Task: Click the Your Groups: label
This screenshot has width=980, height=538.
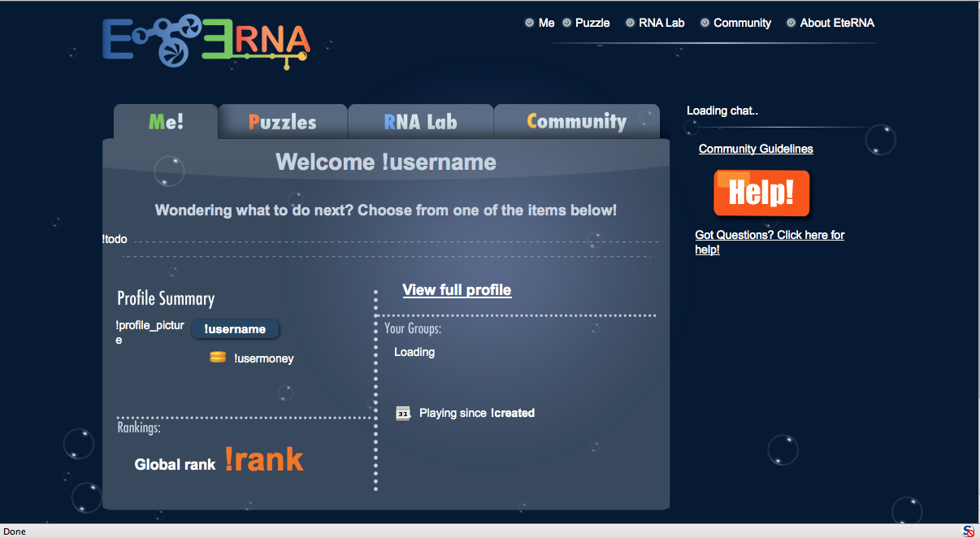Action: pyautogui.click(x=413, y=329)
